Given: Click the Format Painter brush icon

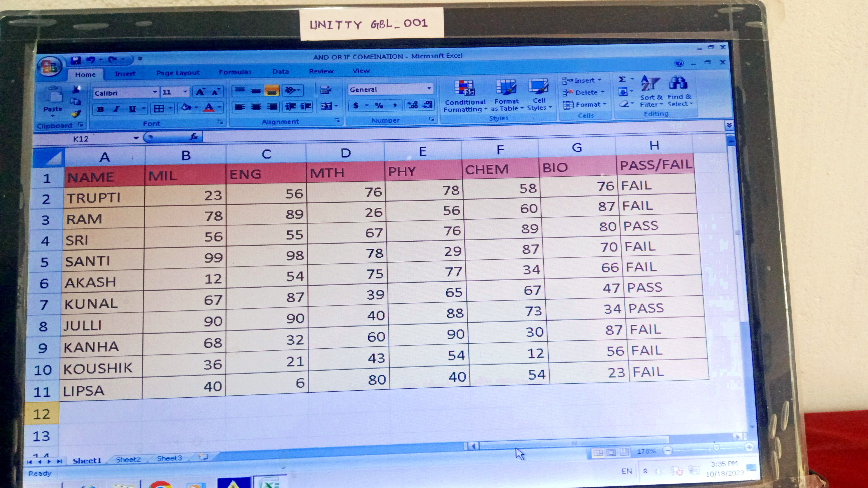Looking at the screenshot, I should tap(76, 114).
